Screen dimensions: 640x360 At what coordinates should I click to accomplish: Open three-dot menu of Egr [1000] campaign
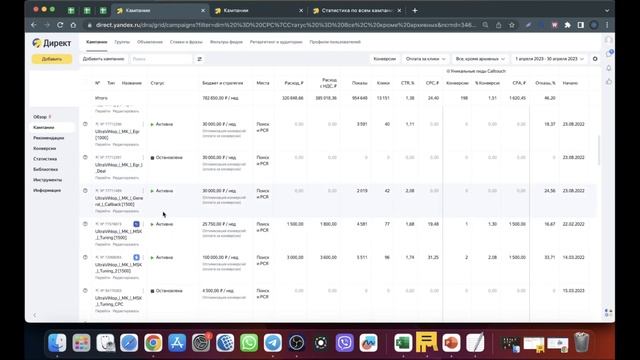tap(143, 124)
